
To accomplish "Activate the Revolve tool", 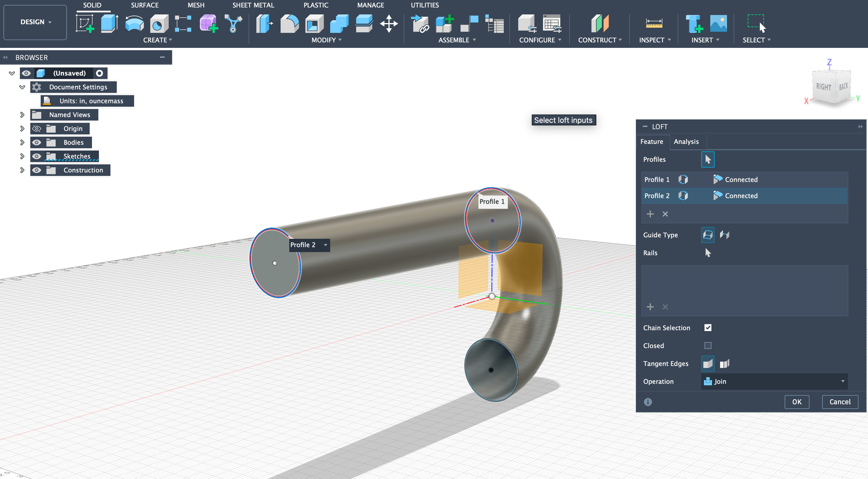I will (134, 24).
